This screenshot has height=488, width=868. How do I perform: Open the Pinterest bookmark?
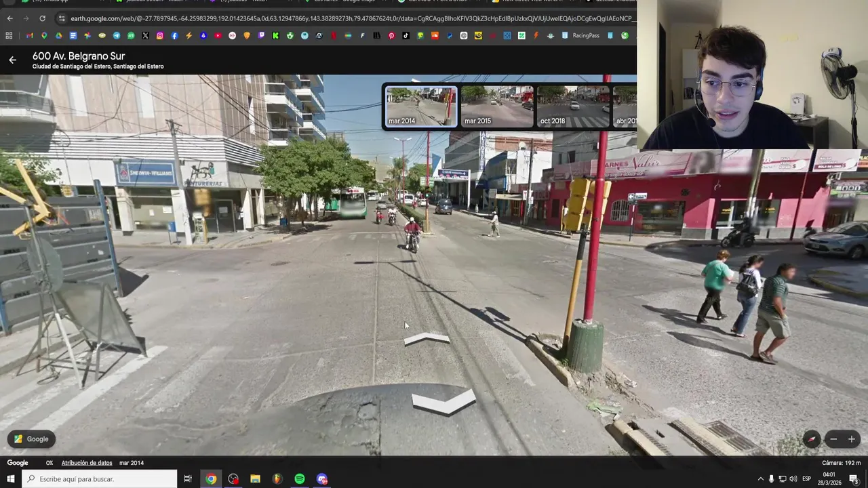click(x=391, y=35)
